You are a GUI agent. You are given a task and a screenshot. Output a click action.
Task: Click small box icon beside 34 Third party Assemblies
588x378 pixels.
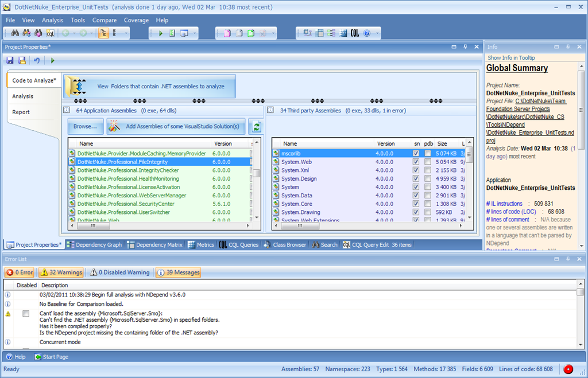(x=270, y=110)
